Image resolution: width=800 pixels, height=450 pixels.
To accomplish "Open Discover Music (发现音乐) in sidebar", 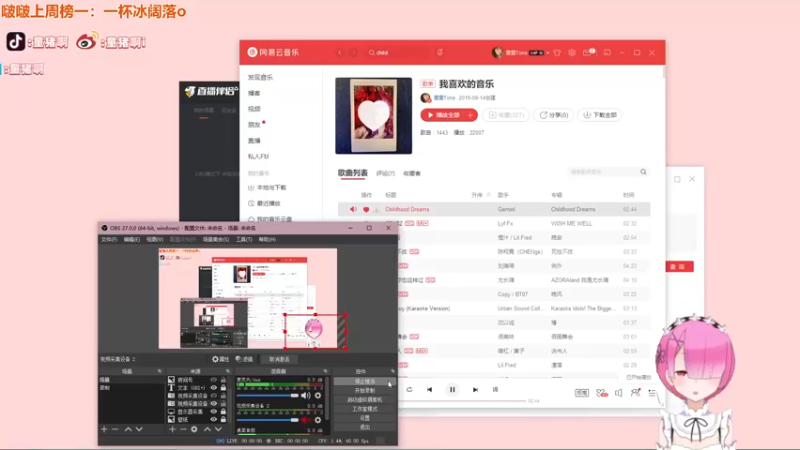I will click(260, 78).
